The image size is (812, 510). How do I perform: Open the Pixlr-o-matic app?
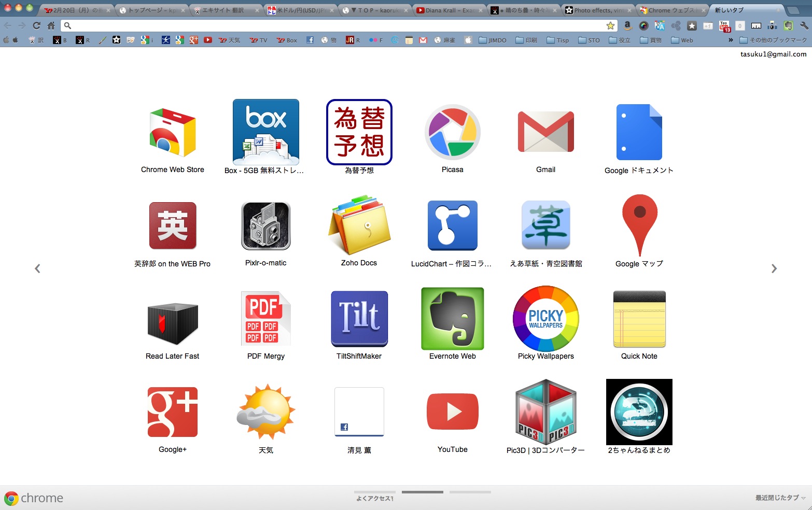coord(266,225)
